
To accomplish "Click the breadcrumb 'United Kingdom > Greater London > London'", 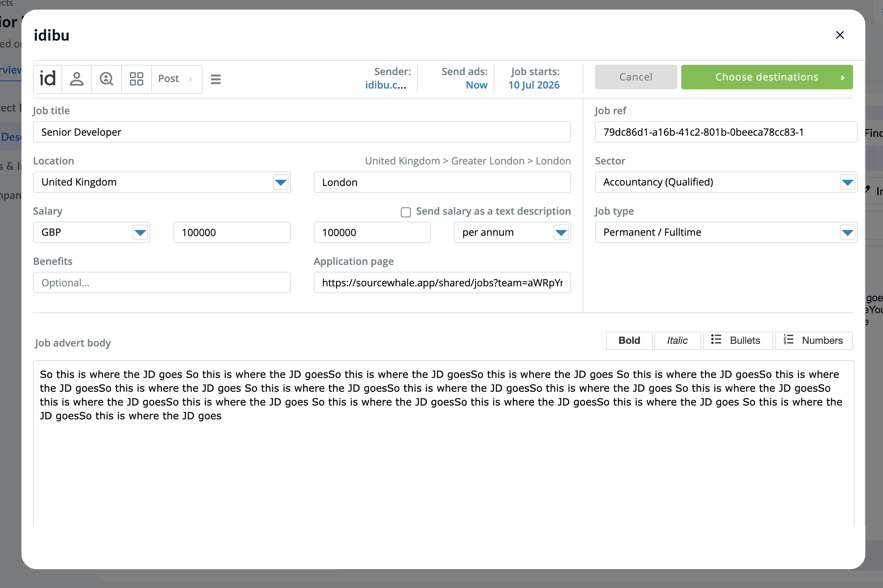I will pyautogui.click(x=468, y=161).
